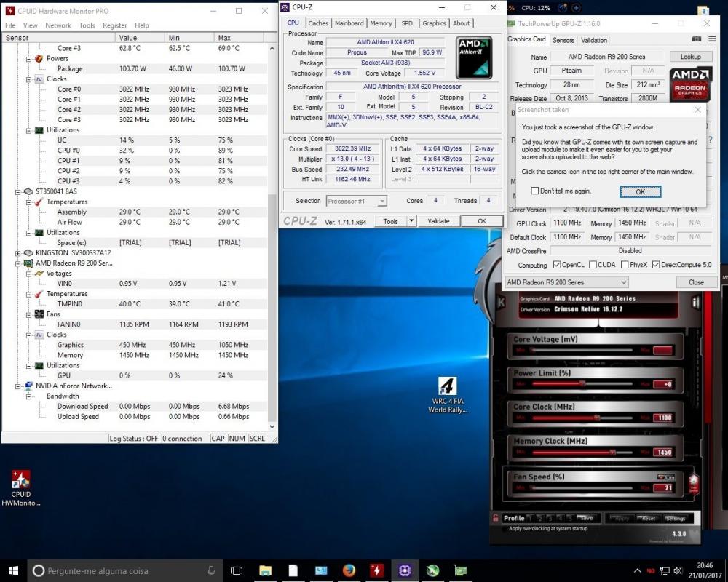
Task: Open CPU-Z from the taskbar
Action: [x=404, y=570]
